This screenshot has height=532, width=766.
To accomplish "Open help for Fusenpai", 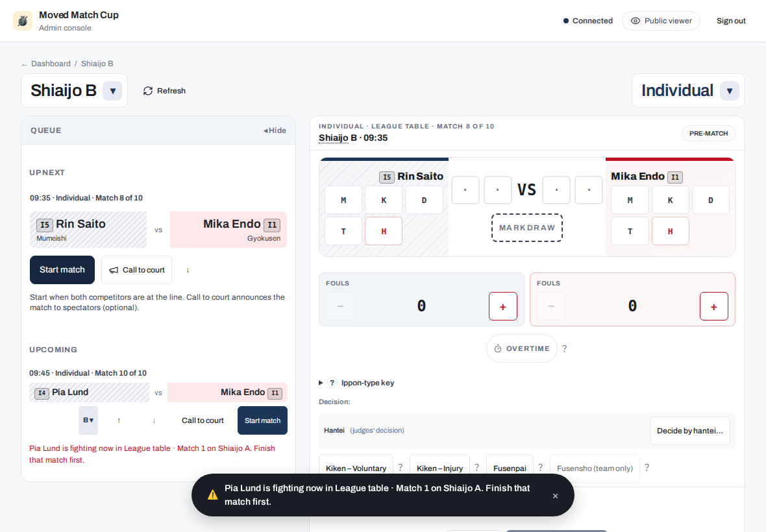I will click(x=540, y=468).
